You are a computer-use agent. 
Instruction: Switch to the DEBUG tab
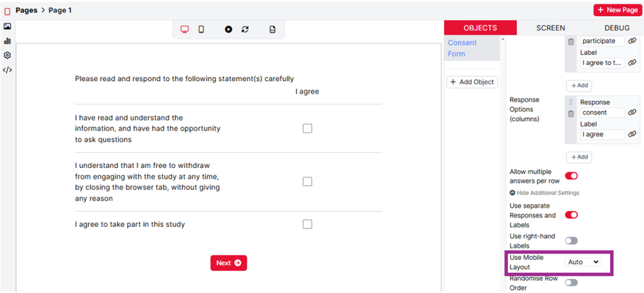[x=617, y=28]
